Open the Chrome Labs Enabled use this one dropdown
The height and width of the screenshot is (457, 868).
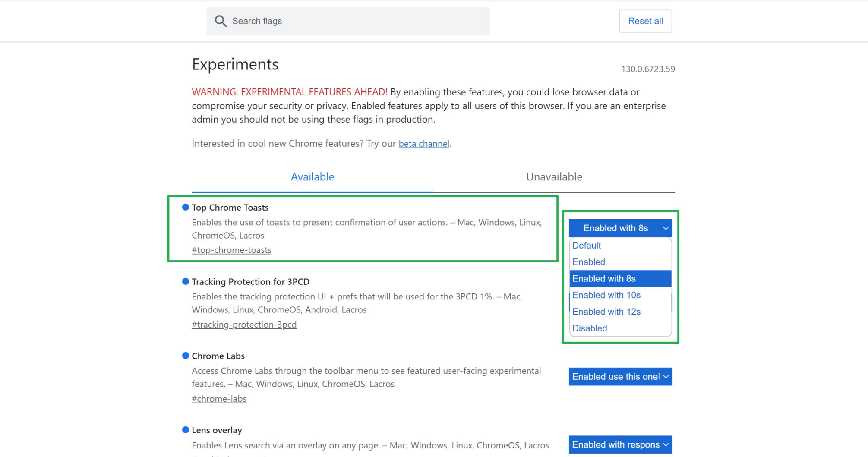pyautogui.click(x=620, y=377)
